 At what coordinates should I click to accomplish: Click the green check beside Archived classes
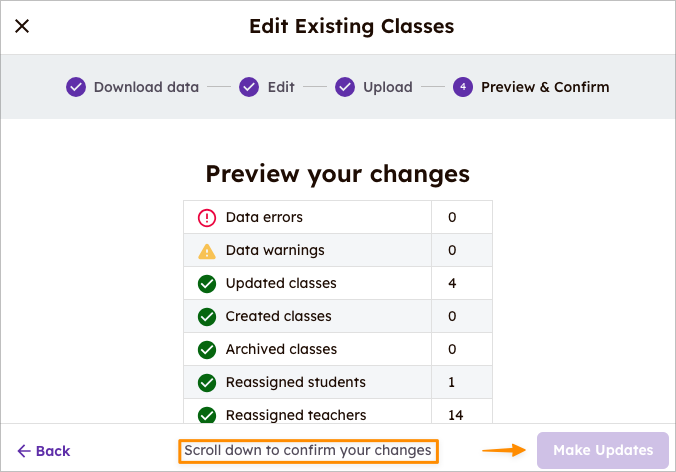click(207, 350)
